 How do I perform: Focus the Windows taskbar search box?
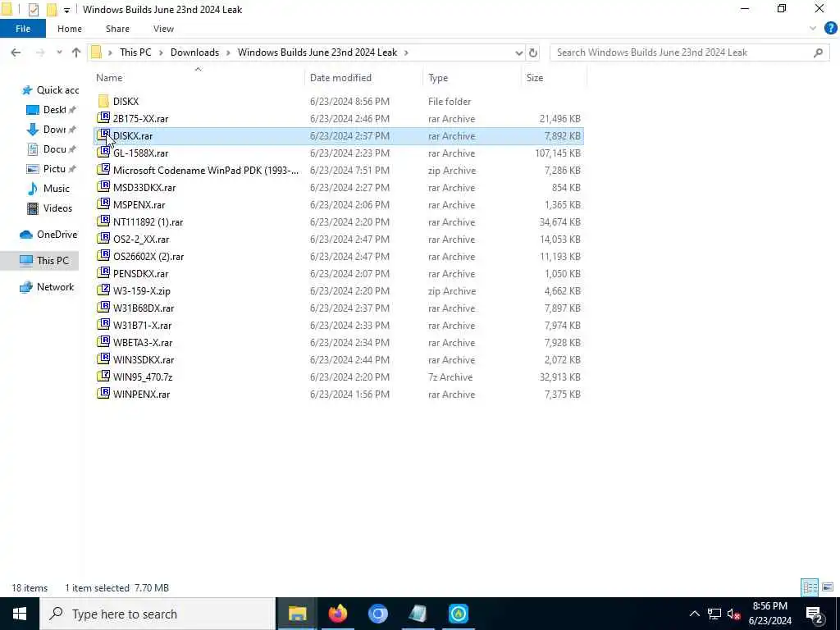coord(157,614)
